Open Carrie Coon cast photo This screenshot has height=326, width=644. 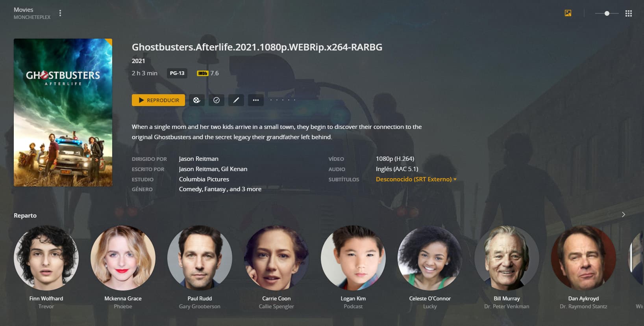(276, 258)
